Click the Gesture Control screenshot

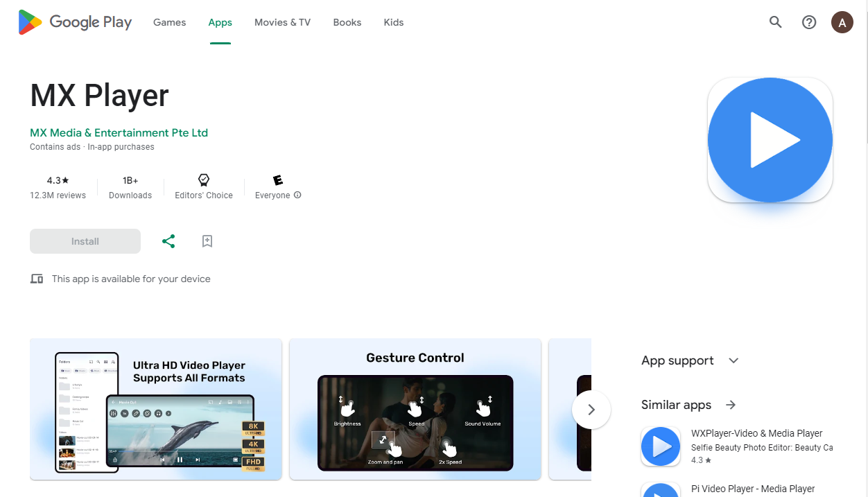pos(415,409)
